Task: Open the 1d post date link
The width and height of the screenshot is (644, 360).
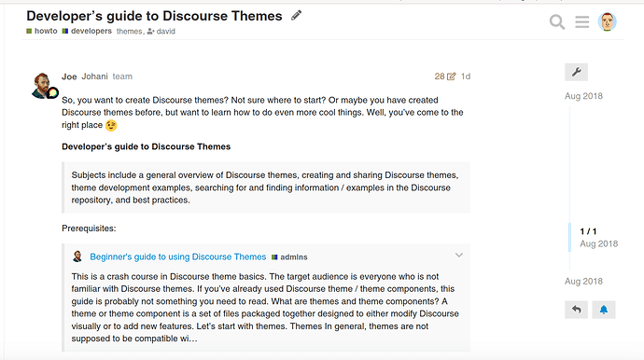Action: point(466,76)
